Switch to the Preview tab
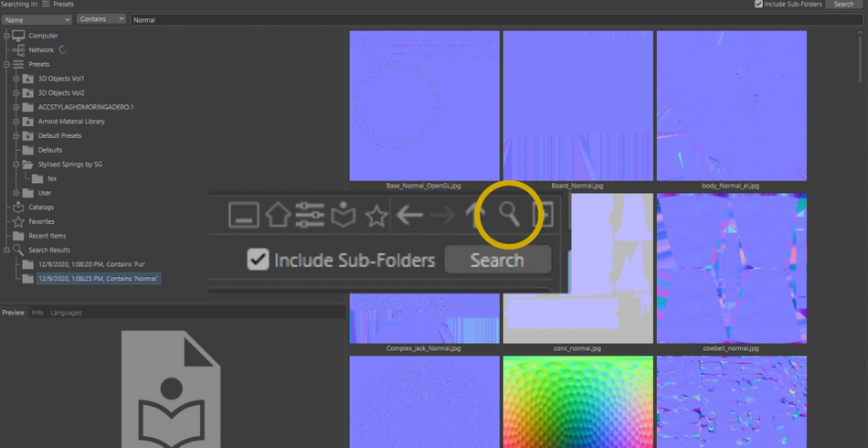 click(14, 313)
